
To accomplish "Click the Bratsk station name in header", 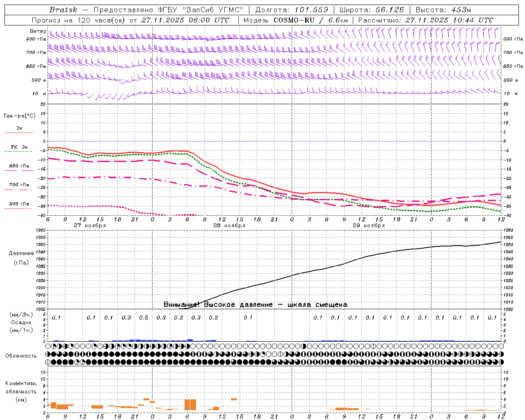I will (x=63, y=10).
